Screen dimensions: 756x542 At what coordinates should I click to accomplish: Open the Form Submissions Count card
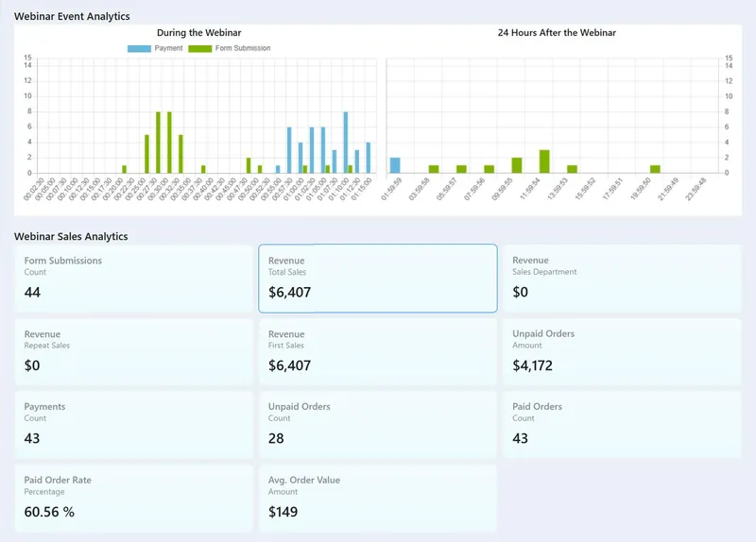[x=134, y=279]
